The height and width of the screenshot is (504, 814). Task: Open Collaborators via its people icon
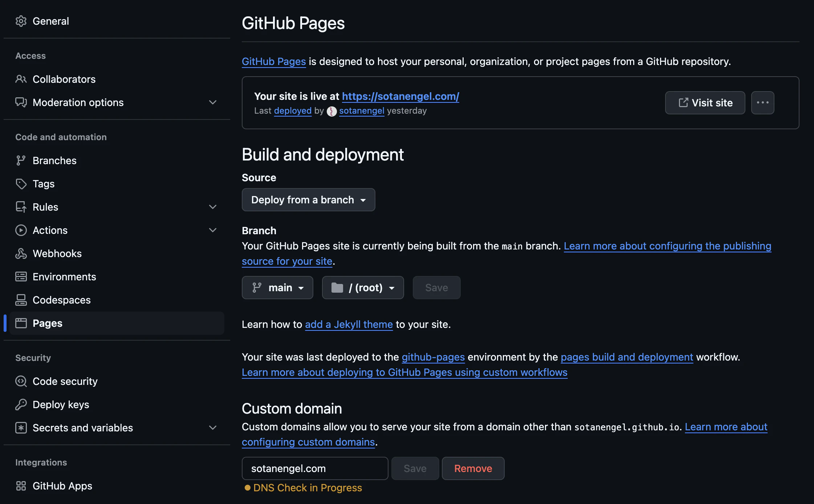click(x=21, y=79)
